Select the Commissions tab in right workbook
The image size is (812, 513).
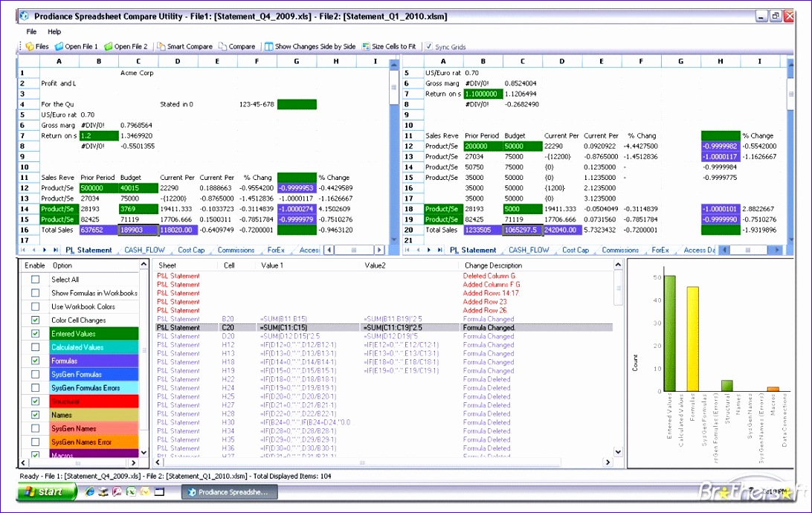pyautogui.click(x=620, y=251)
